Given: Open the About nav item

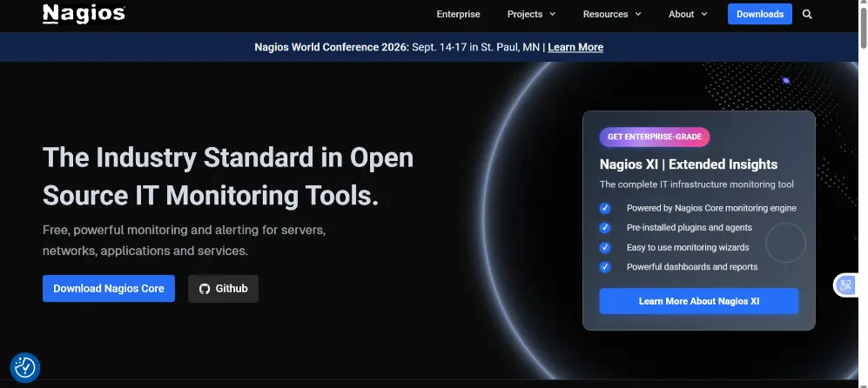Looking at the screenshot, I should tap(681, 15).
